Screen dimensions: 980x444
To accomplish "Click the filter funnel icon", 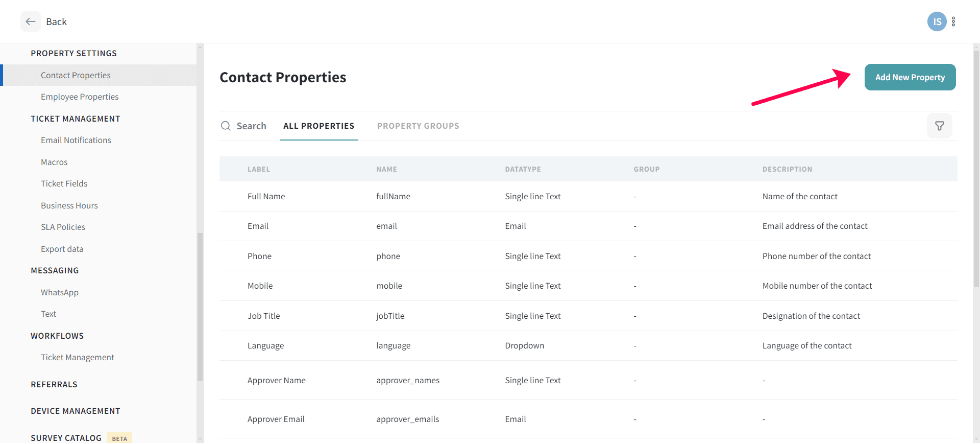I will tap(939, 126).
